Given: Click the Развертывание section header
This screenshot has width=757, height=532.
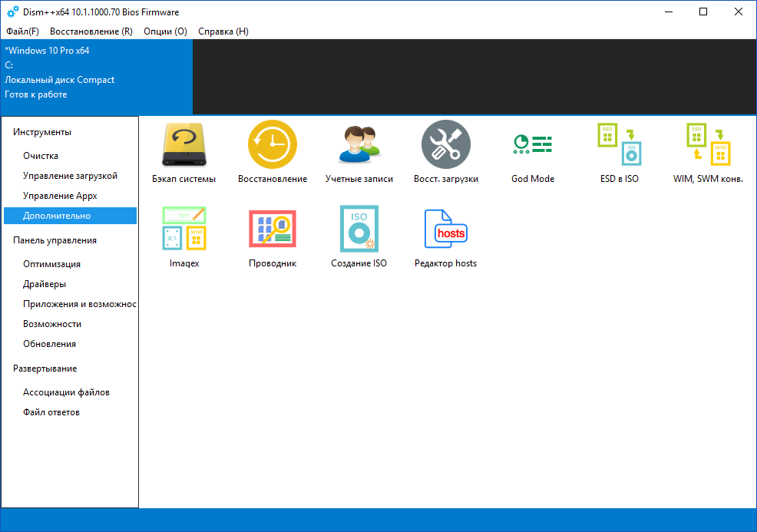Looking at the screenshot, I should (45, 368).
